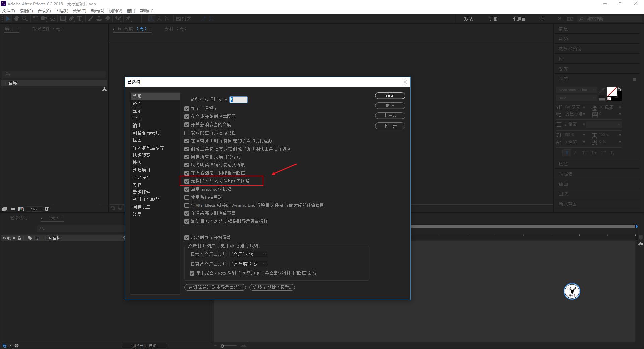Uncheck 允许脚本写入文件和访问网络 checkbox

(x=187, y=181)
